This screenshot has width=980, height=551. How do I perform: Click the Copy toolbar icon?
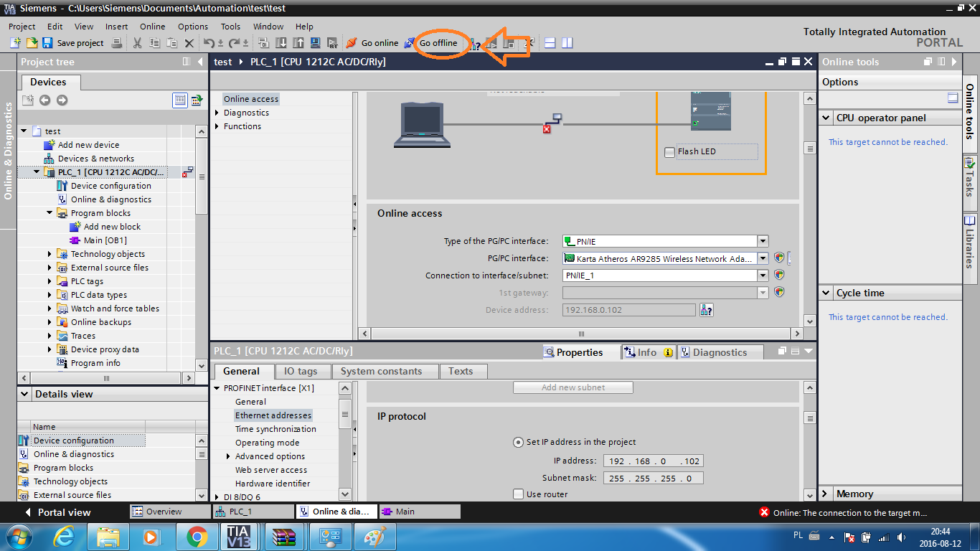(154, 43)
